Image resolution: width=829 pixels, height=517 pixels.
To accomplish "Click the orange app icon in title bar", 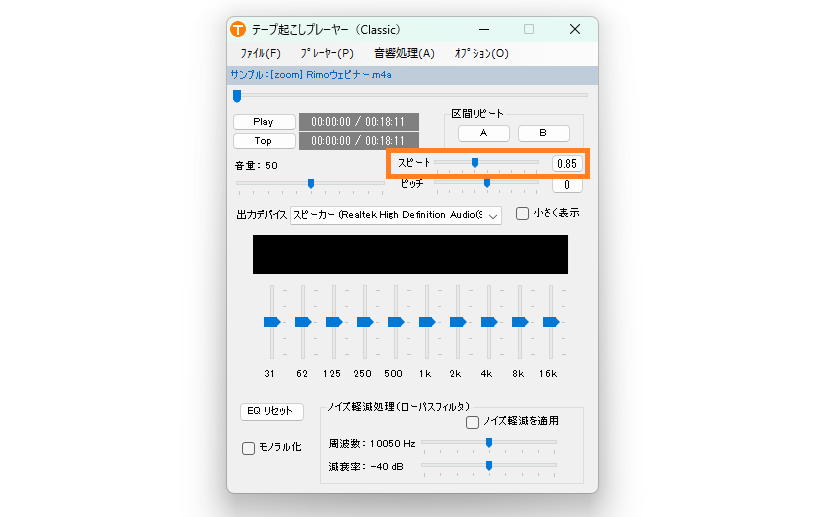I will click(238, 29).
